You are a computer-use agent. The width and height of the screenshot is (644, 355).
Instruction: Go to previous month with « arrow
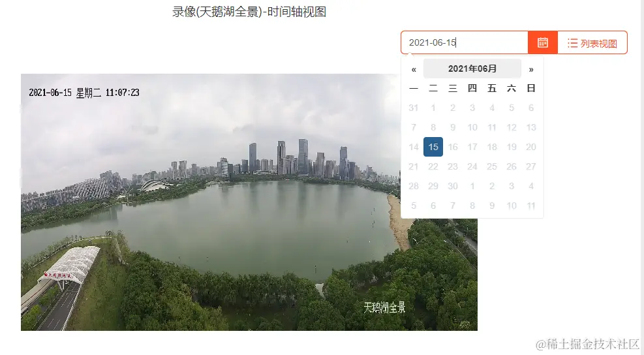click(414, 69)
